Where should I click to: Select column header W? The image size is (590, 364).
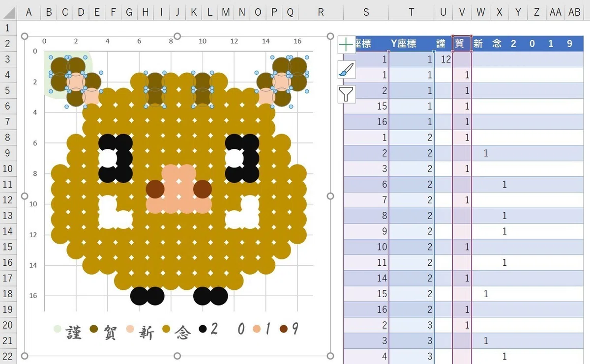click(x=480, y=12)
